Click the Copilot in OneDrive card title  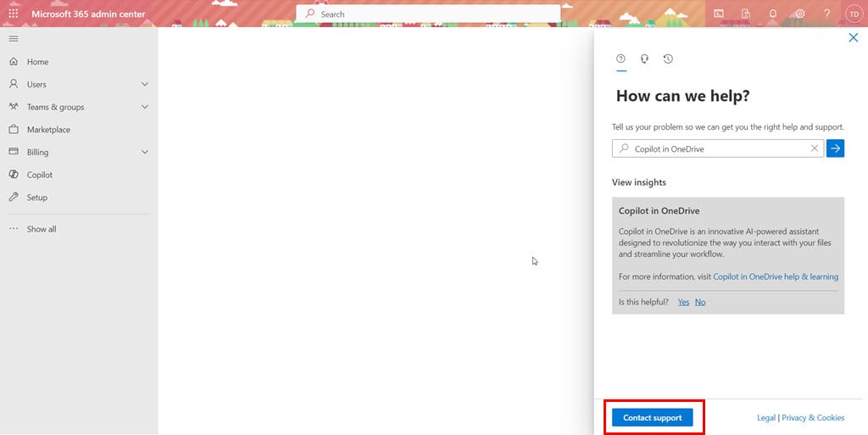(659, 211)
